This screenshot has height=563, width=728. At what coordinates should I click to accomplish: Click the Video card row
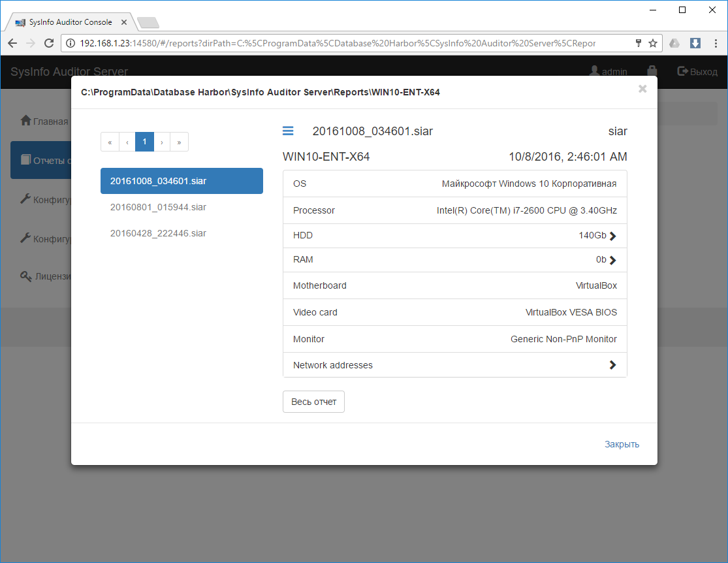(454, 312)
